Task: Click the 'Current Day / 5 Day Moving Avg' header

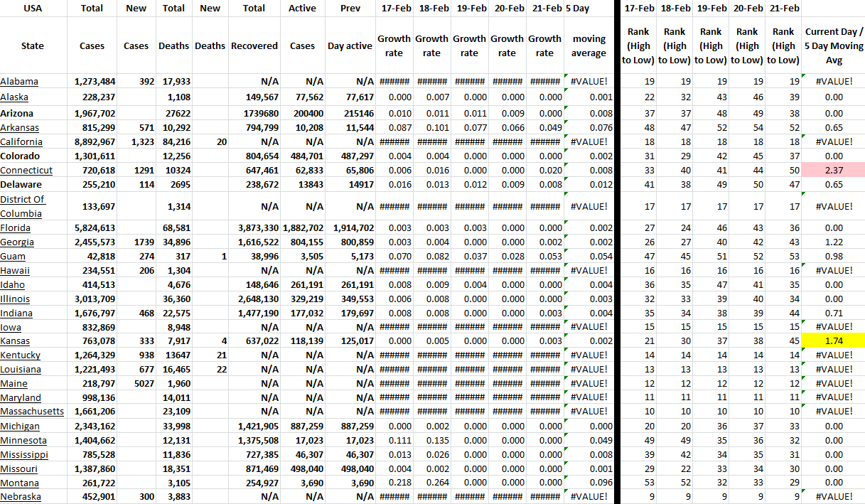Action: [834, 46]
